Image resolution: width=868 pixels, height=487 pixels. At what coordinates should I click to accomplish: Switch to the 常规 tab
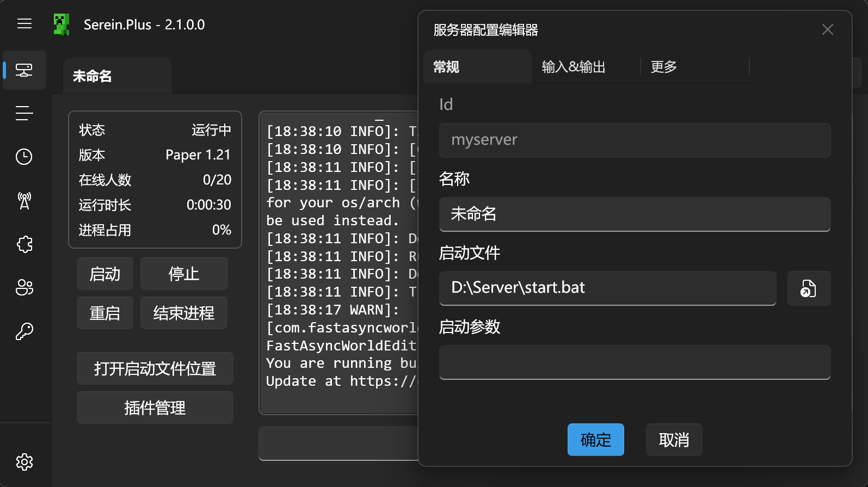click(477, 66)
